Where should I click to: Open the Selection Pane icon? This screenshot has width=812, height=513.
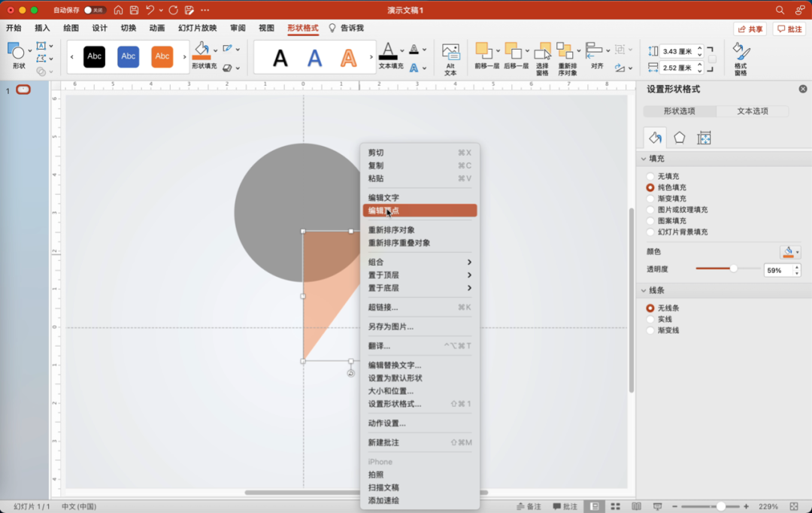pos(542,51)
